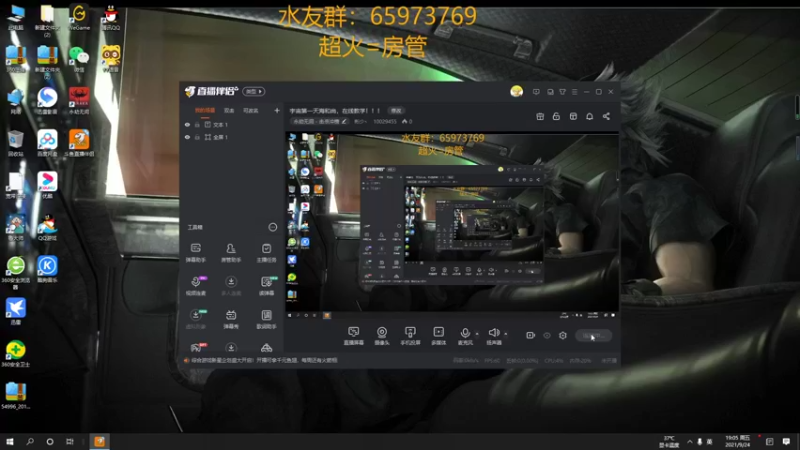Image resolution: width=800 pixels, height=450 pixels.
Task: Open the danmaku assistant (弹幕助手) tool
Action: (195, 253)
